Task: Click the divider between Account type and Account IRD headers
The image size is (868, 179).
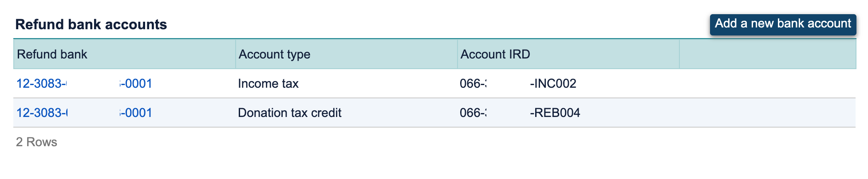Action: (458, 54)
